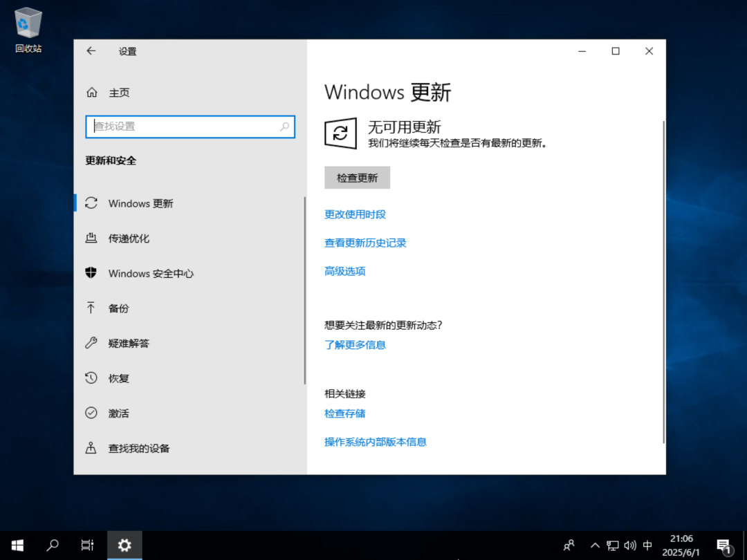Open Windows 安全中心 shield icon
Viewport: 747px width, 560px height.
[91, 273]
